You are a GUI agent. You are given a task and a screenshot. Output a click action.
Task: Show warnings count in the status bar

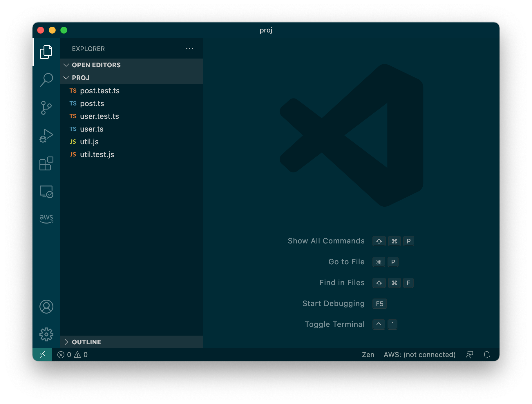81,355
